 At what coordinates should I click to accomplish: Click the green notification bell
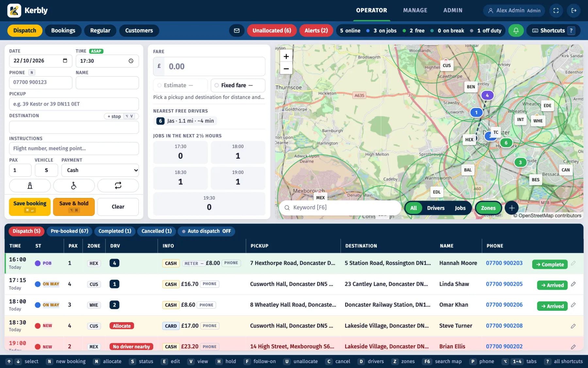point(516,30)
